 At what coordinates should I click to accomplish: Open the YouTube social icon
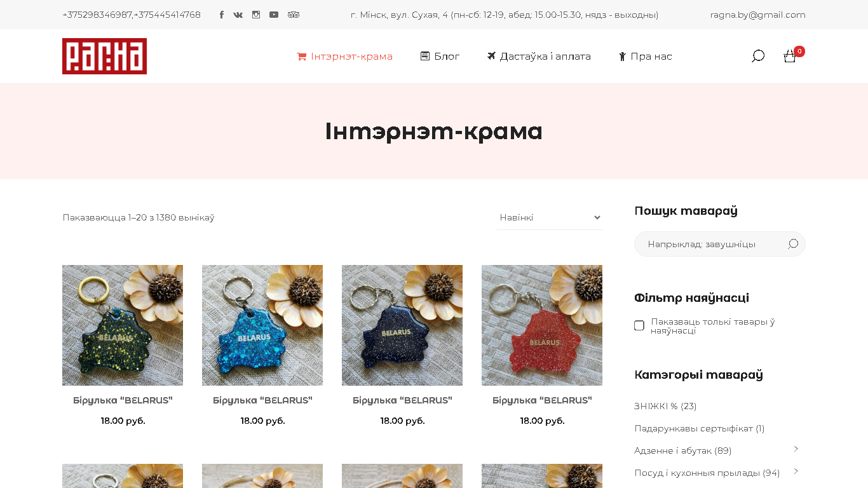click(274, 15)
